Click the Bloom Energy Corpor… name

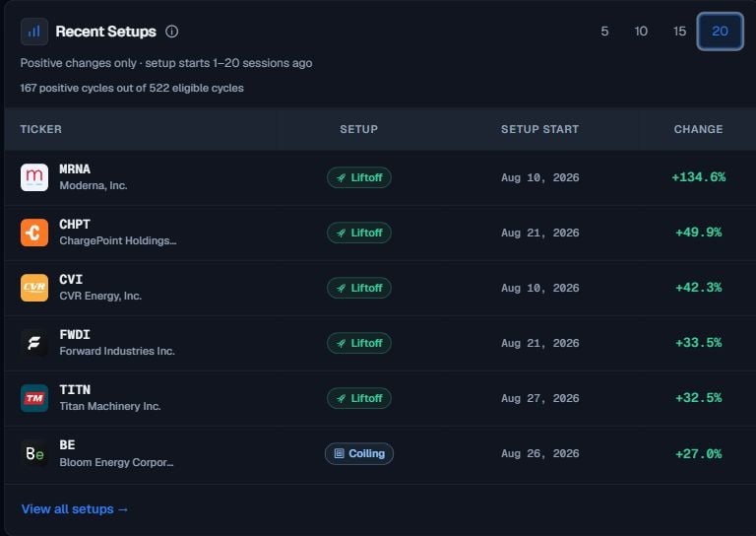(116, 462)
